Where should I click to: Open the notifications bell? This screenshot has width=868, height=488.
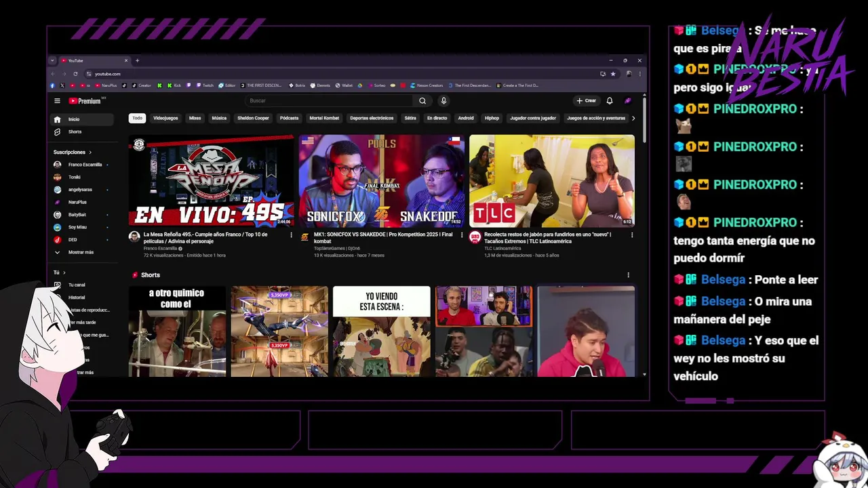[610, 101]
